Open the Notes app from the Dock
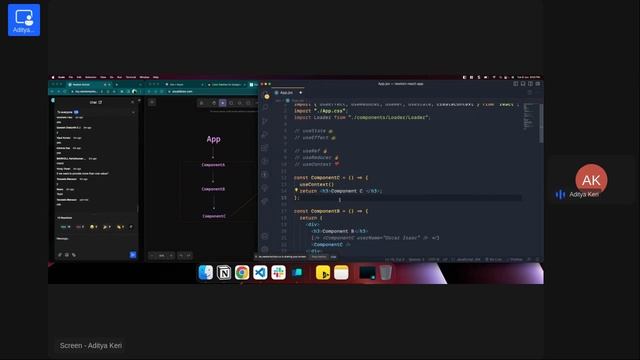640x360 pixels. pos(341,273)
